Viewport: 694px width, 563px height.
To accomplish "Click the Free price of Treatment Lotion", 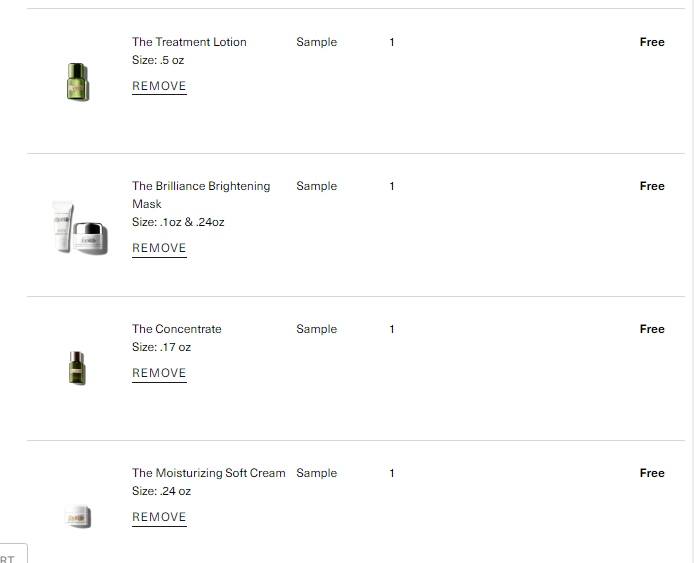I will pyautogui.click(x=652, y=42).
